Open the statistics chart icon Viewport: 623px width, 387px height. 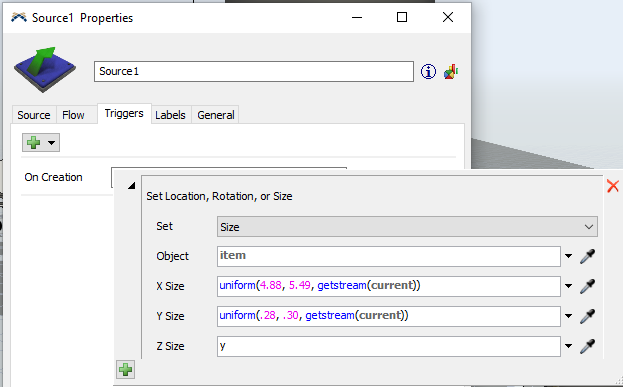[451, 72]
